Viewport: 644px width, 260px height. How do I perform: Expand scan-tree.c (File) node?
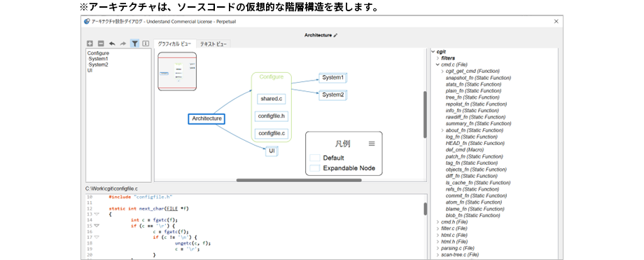pyautogui.click(x=437, y=254)
